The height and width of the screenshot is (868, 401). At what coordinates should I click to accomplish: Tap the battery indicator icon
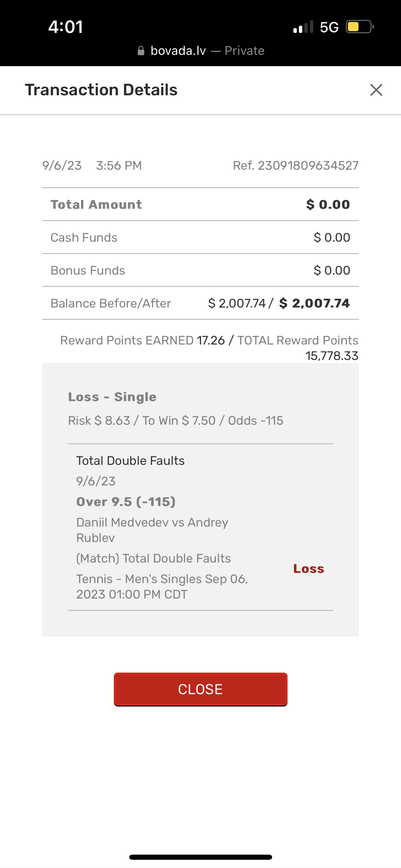click(359, 27)
